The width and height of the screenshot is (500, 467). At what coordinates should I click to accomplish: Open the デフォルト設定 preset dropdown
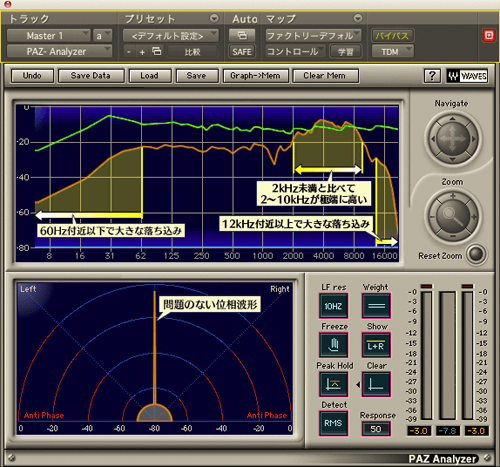[x=171, y=36]
